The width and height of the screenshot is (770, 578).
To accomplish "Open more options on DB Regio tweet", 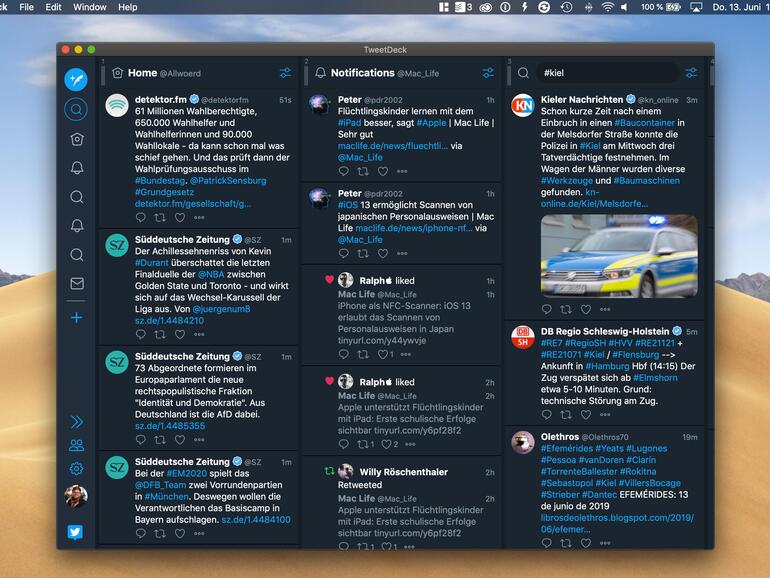I will point(605,414).
